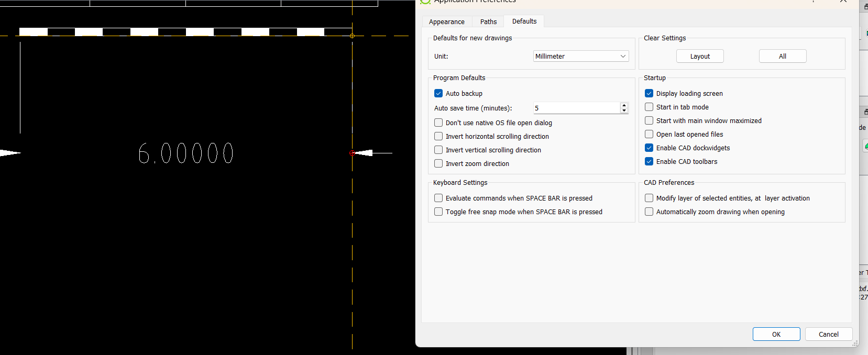
Task: Check Automatically zoom drawing when opening
Action: [649, 212]
